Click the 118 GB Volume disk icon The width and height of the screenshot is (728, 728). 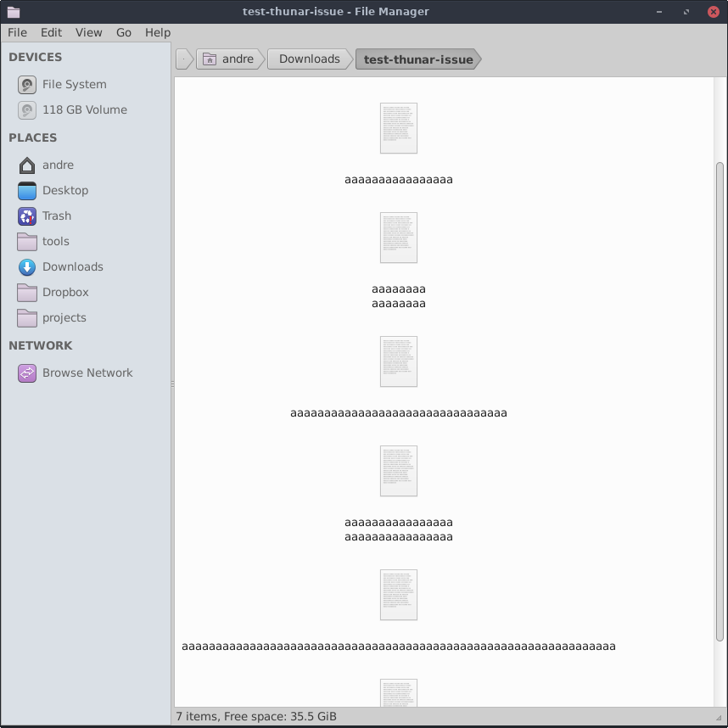(x=27, y=110)
